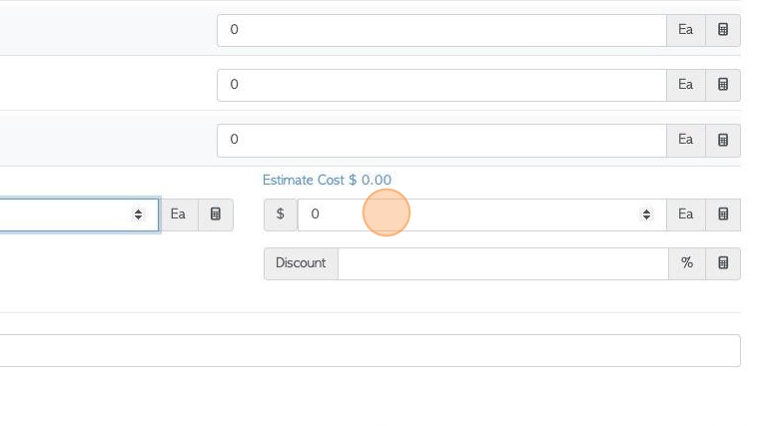Click into the first quantity field showing 0
This screenshot has height=426, width=764.
click(x=441, y=30)
